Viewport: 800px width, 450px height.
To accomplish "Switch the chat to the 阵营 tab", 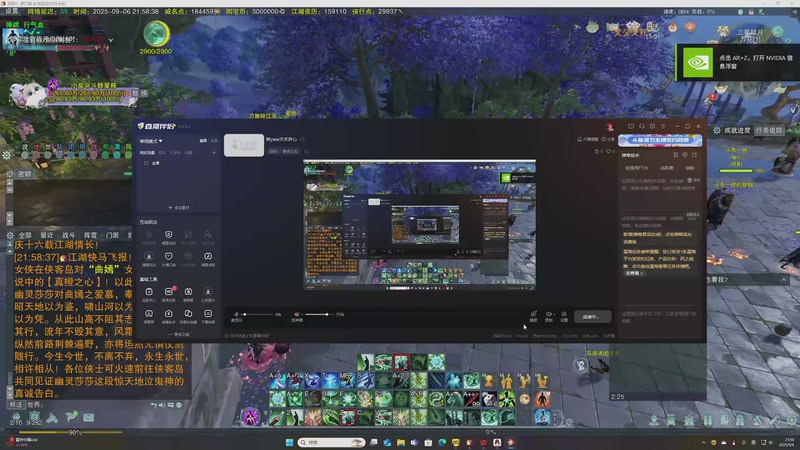I will pos(90,235).
